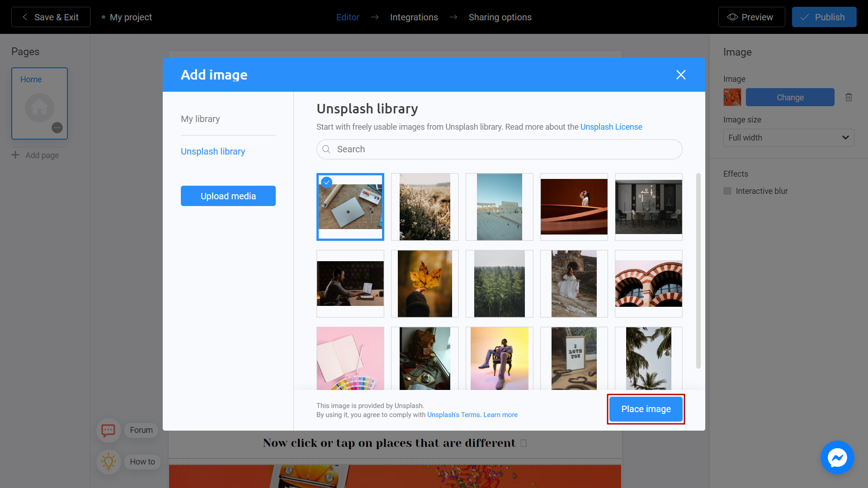Click the Publish checkmark button
The height and width of the screenshot is (488, 868).
804,17
